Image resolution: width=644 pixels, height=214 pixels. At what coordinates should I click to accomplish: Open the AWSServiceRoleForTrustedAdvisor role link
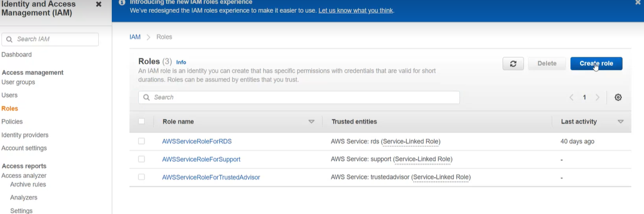(x=211, y=178)
